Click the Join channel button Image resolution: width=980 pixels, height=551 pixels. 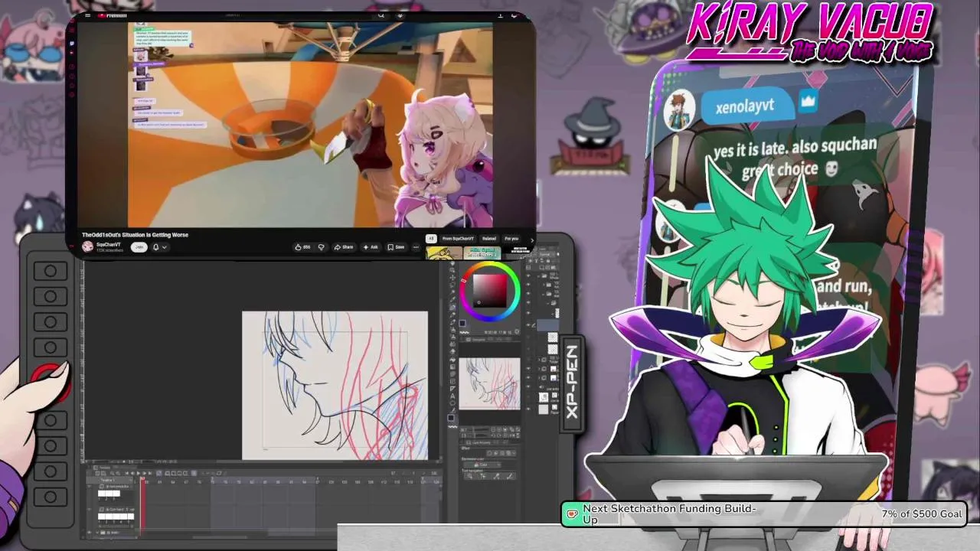point(139,247)
